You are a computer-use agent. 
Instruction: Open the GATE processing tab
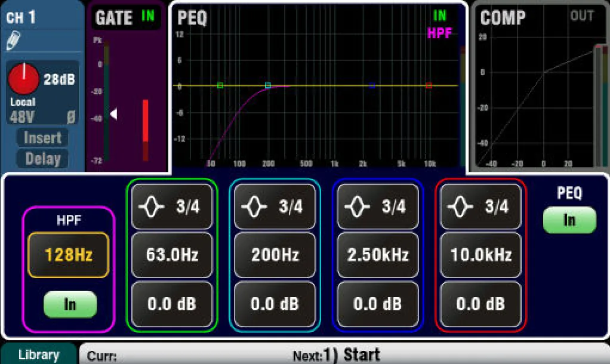[x=125, y=17]
